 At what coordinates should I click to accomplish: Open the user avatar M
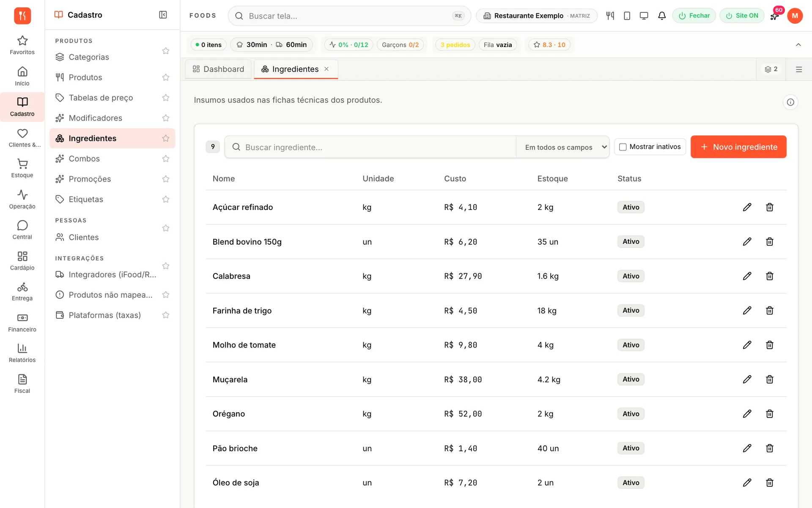pyautogui.click(x=795, y=16)
